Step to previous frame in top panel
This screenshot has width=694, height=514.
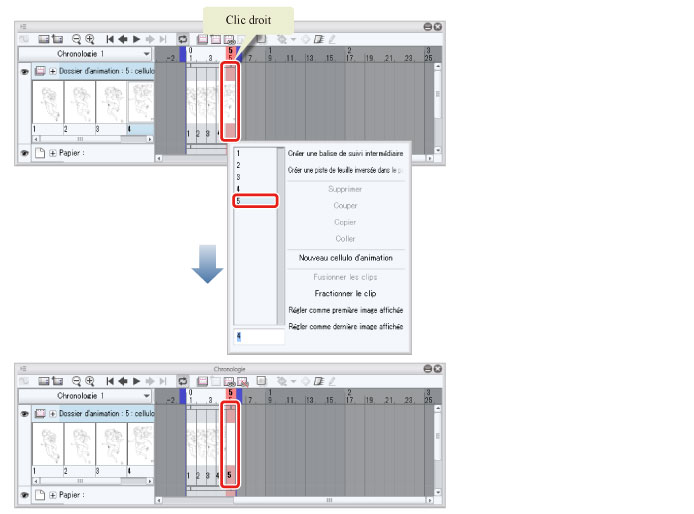pyautogui.click(x=123, y=39)
